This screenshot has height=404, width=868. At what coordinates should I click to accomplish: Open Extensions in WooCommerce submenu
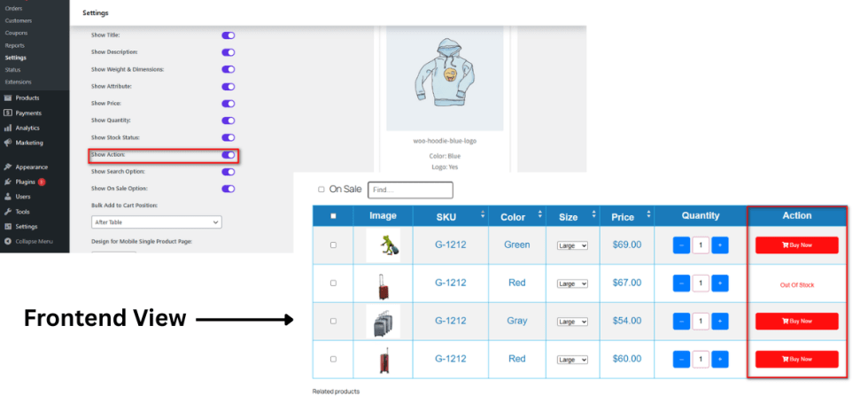(19, 82)
